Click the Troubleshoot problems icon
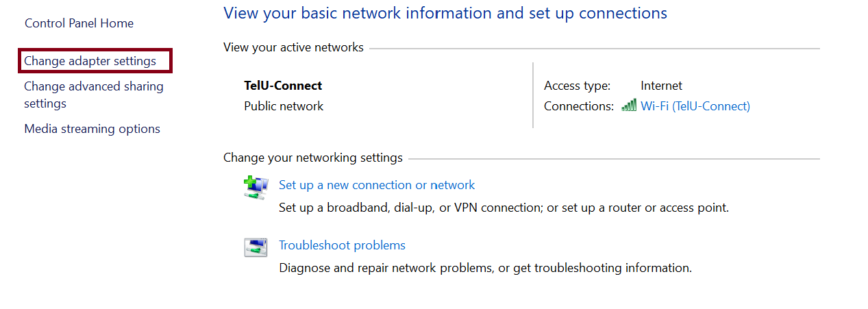The width and height of the screenshot is (868, 309). click(255, 247)
